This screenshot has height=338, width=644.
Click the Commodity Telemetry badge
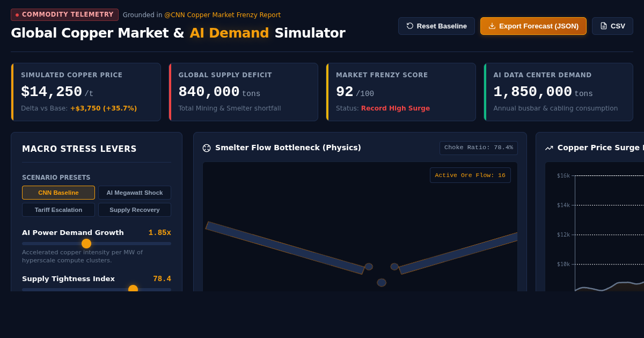click(x=64, y=14)
